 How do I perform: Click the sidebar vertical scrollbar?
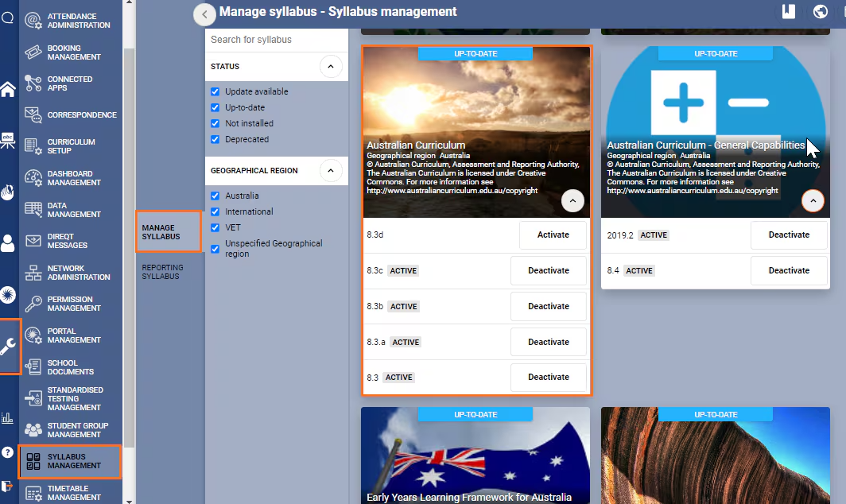[129, 248]
